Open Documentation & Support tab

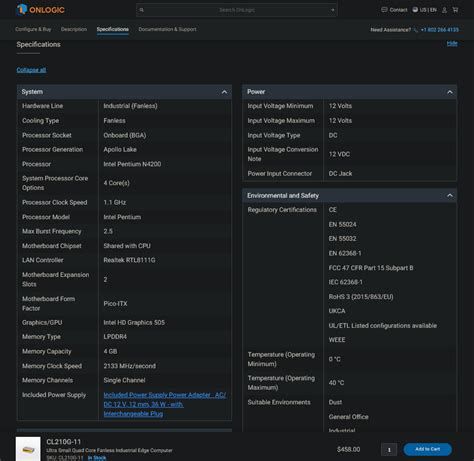pos(167,29)
